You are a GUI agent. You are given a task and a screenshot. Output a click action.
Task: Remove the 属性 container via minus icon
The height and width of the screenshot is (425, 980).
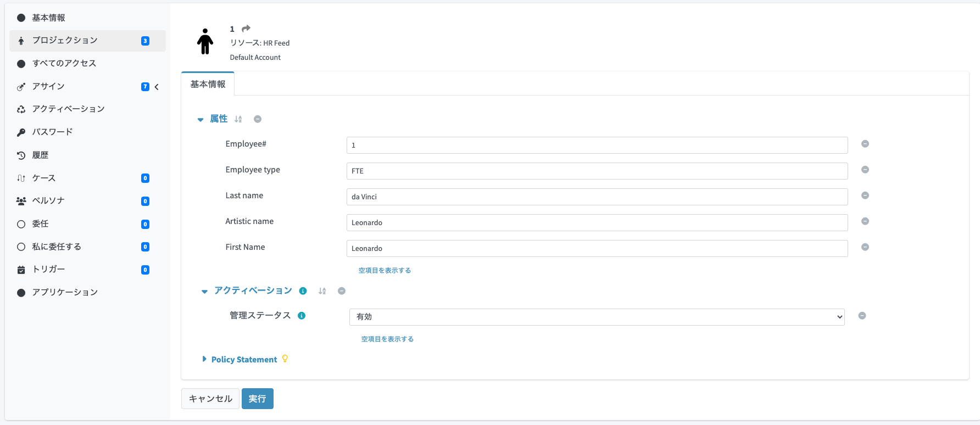click(258, 119)
